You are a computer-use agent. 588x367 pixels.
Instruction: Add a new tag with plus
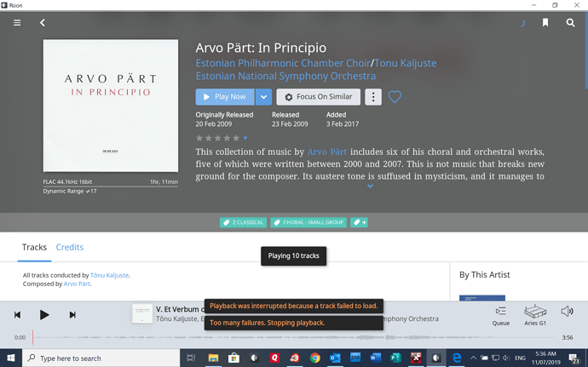[x=360, y=222]
